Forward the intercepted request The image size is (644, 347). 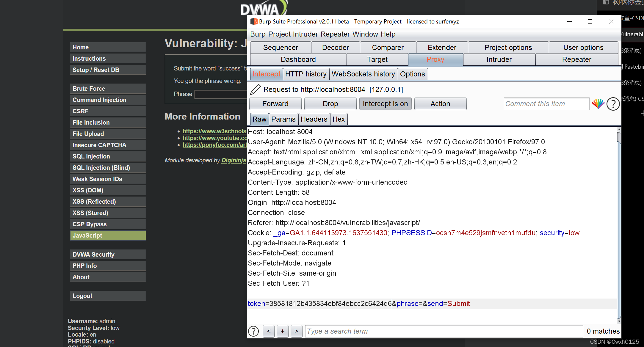(x=275, y=104)
